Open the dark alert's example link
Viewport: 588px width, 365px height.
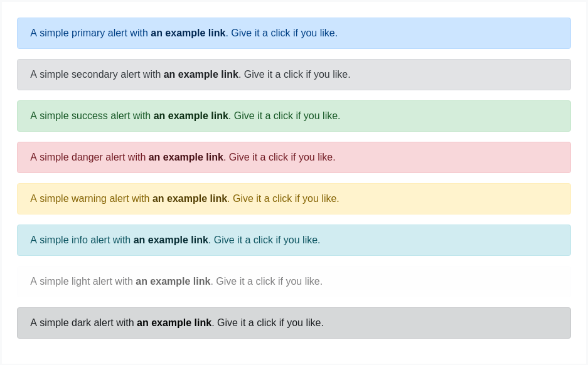point(174,323)
